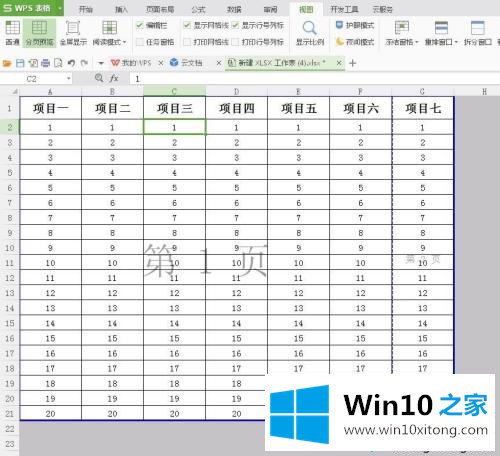The width and height of the screenshot is (500, 456).
Task: Uncheck the Show Gridlines (显示网格线) checkbox
Action: click(x=187, y=25)
